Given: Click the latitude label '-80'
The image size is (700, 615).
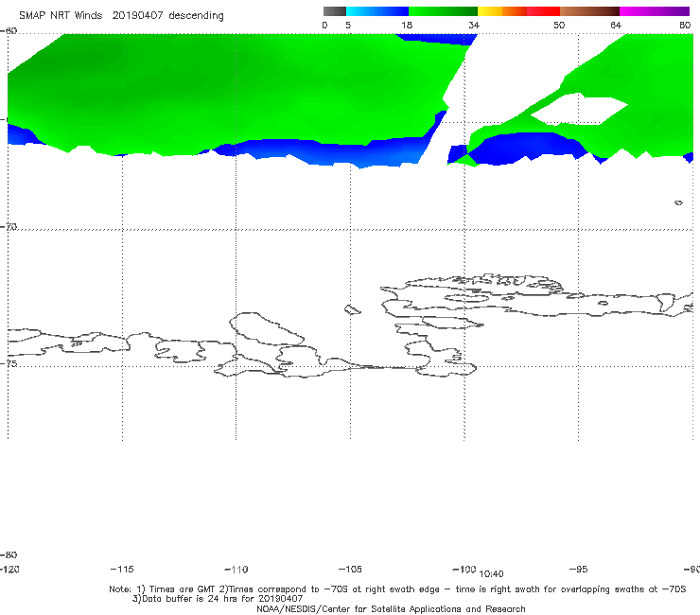Looking at the screenshot, I should (9, 554).
